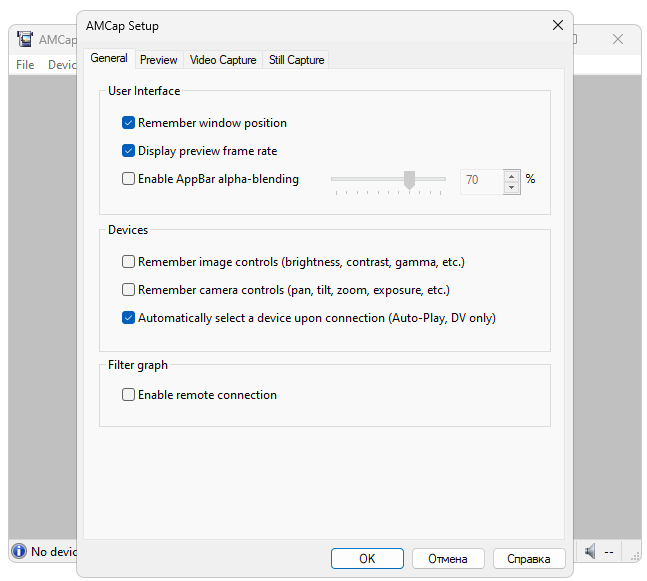Open the Video Capture tab
This screenshot has width=647, height=581.
(223, 60)
